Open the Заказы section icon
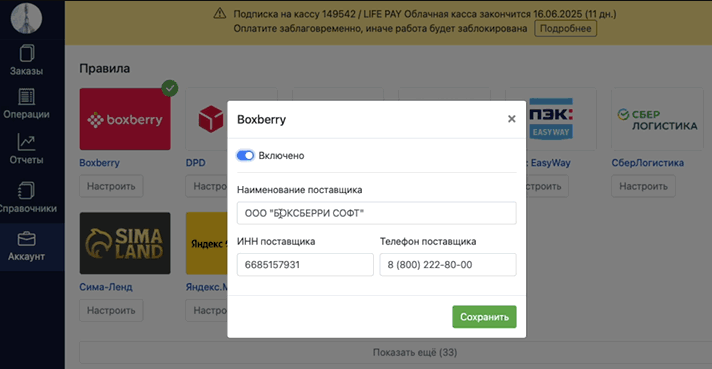712x369 pixels. click(x=26, y=53)
